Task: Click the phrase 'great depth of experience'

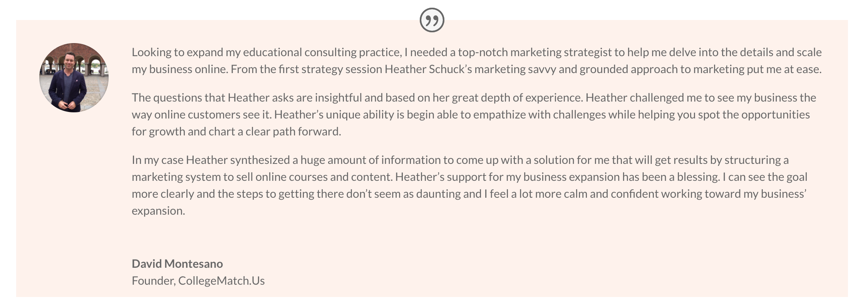Action: point(516,98)
